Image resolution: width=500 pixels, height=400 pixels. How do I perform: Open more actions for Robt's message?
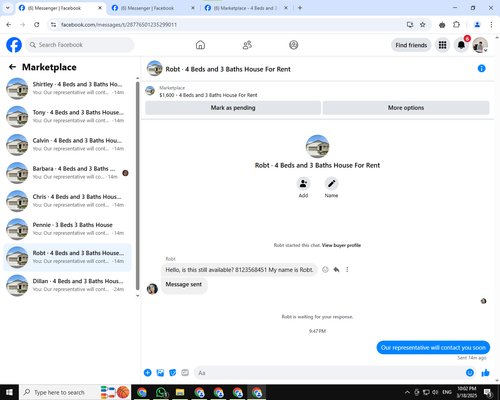(x=347, y=270)
